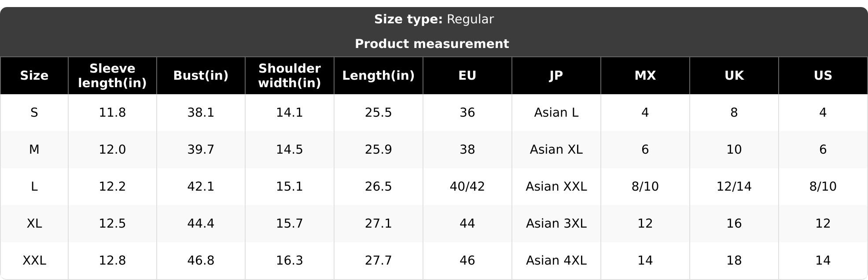The height and width of the screenshot is (280, 868).
Task: Click the Bust(in) header cell
Action: [x=201, y=76]
